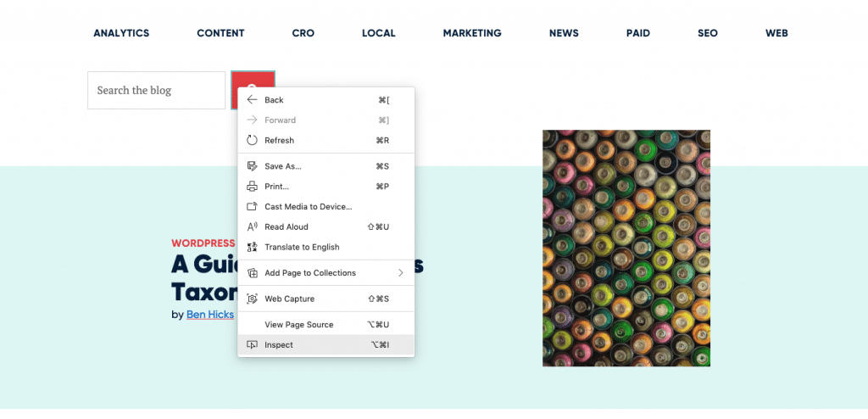
Task: Click the Web Capture icon
Action: (252, 299)
